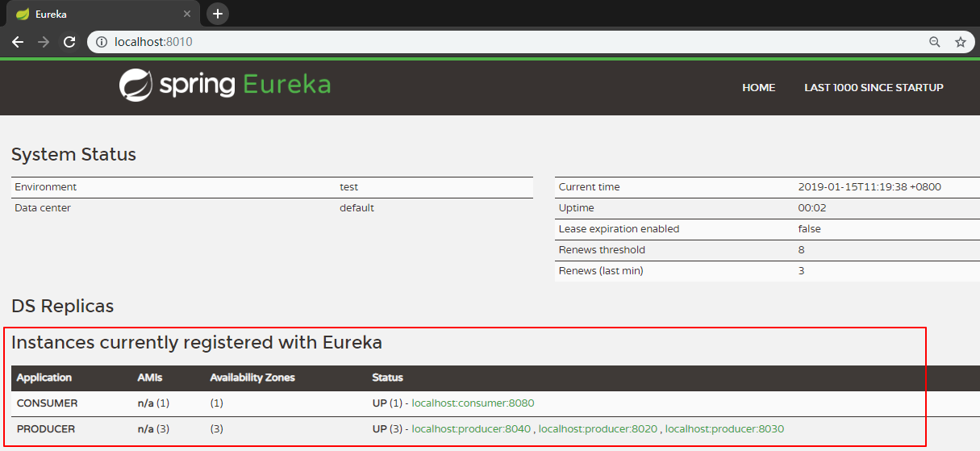Click the Status column header
This screenshot has height=451, width=980.
[387, 378]
